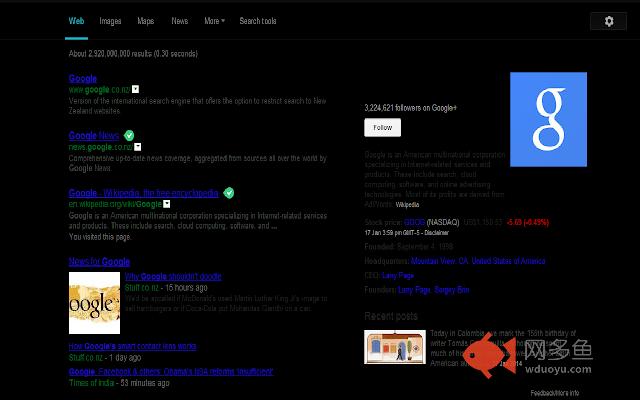The width and height of the screenshot is (640, 400).
Task: Click '3,224,621 followers on Google+' text
Action: (411, 108)
